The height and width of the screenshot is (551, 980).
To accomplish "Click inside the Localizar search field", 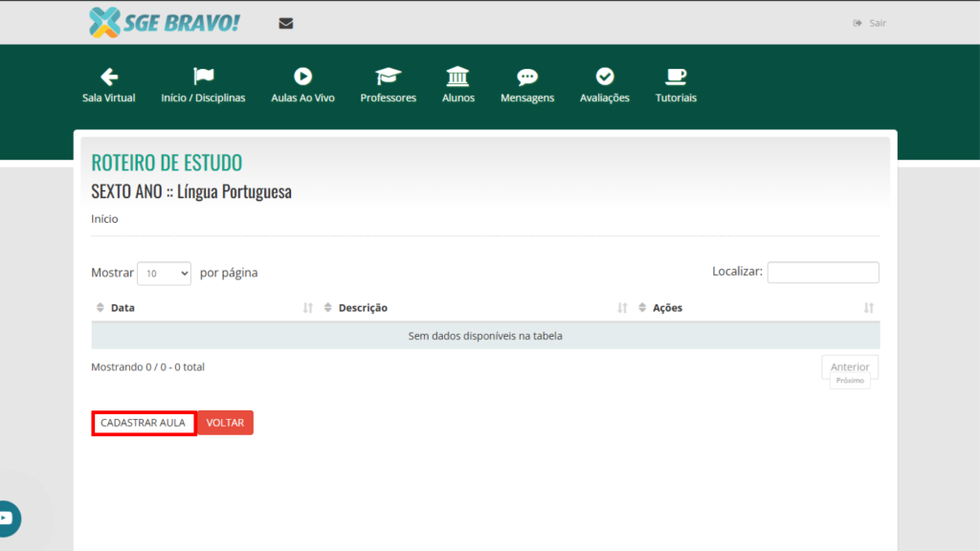I will [x=822, y=273].
